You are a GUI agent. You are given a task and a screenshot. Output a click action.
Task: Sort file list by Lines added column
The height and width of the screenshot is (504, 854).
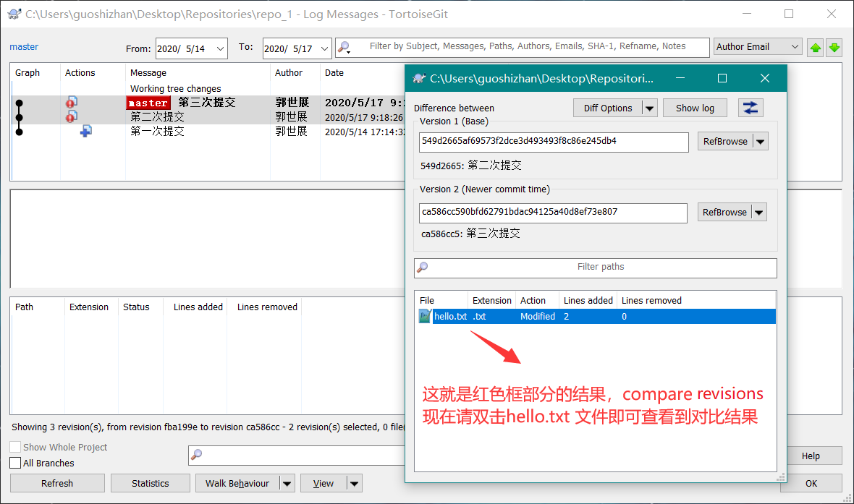coord(588,300)
